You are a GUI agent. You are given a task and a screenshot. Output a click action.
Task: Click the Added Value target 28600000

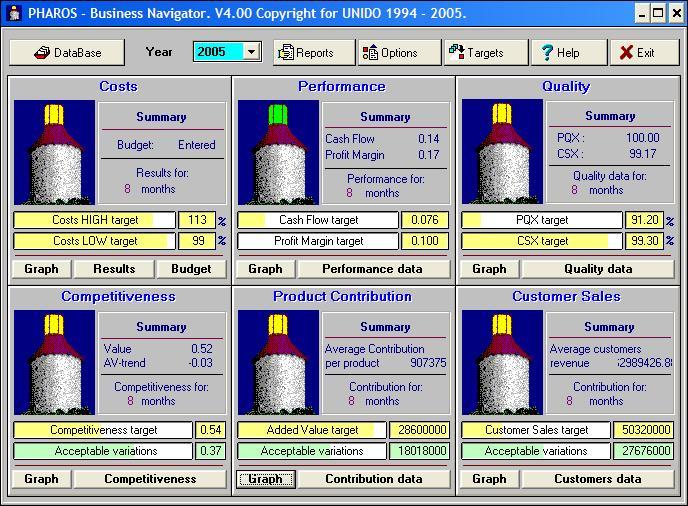[421, 430]
